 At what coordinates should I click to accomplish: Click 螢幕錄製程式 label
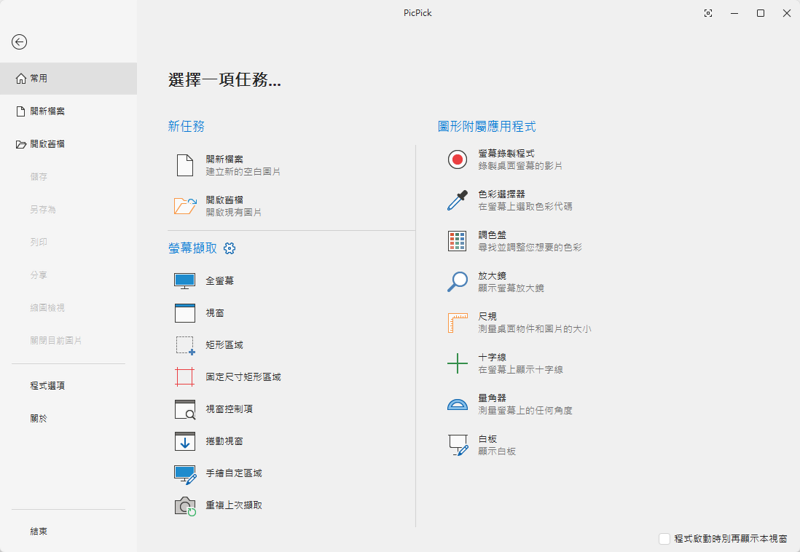coord(506,154)
